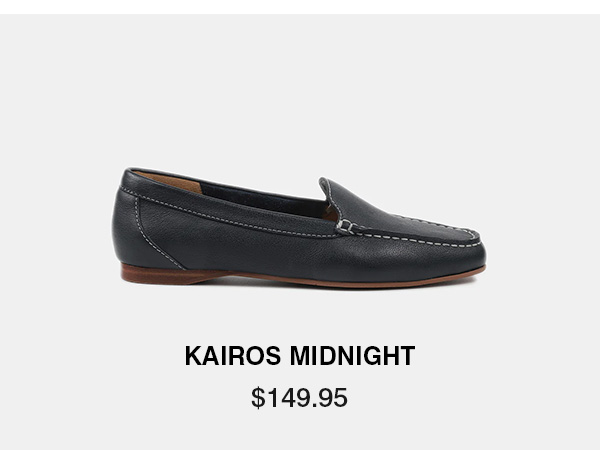Click the gray space between shoe and title
Screen dimensions: 600x450
(300, 316)
